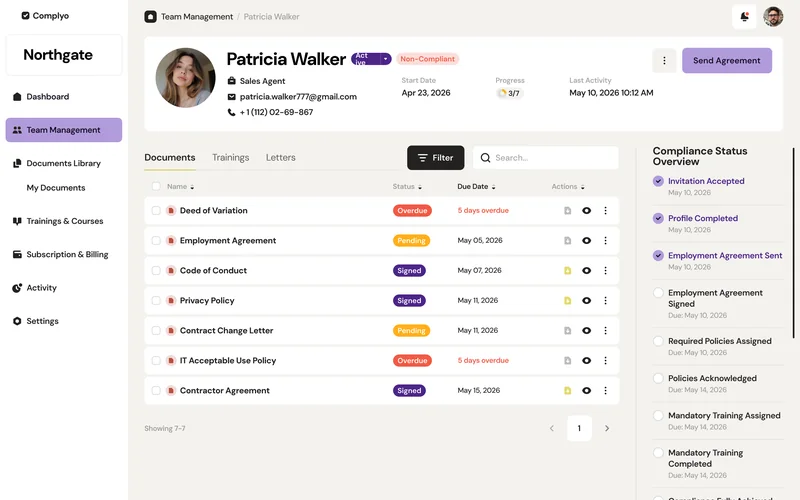View the Contractor Agreement with eye icon
The image size is (800, 500).
click(x=587, y=391)
